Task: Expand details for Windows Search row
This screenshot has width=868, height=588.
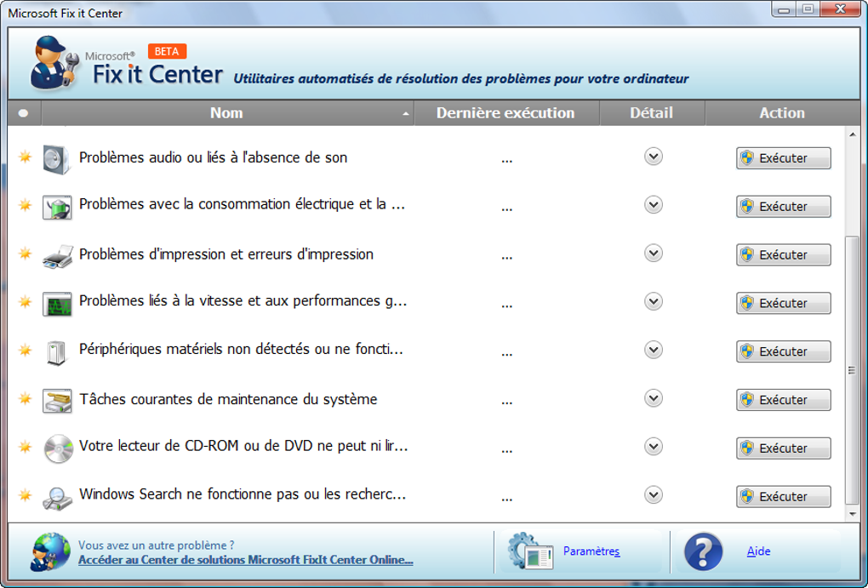Action: [x=654, y=494]
